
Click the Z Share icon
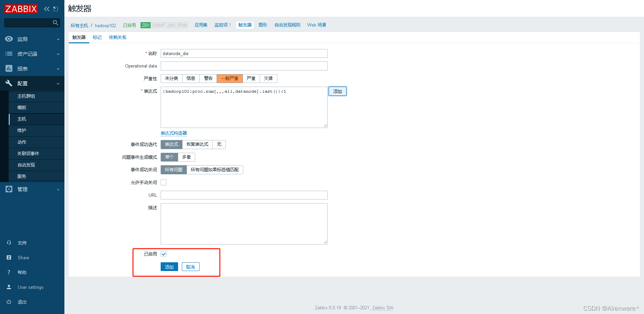9,258
